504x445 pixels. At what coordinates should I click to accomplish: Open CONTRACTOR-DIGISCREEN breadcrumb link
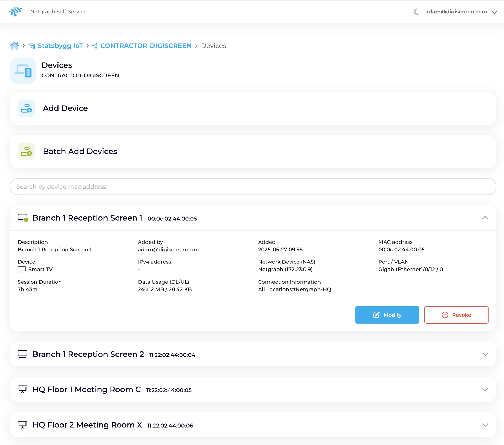point(146,46)
